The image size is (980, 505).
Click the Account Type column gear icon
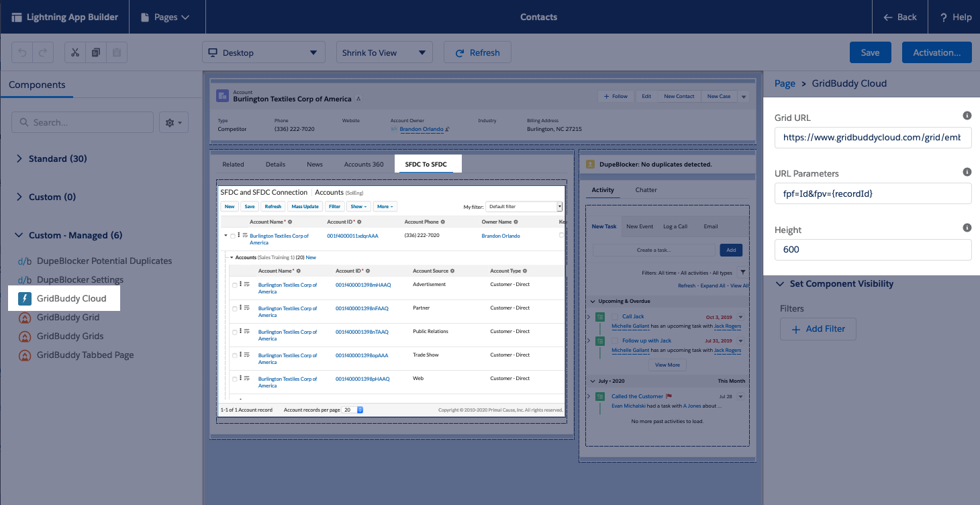pyautogui.click(x=525, y=271)
